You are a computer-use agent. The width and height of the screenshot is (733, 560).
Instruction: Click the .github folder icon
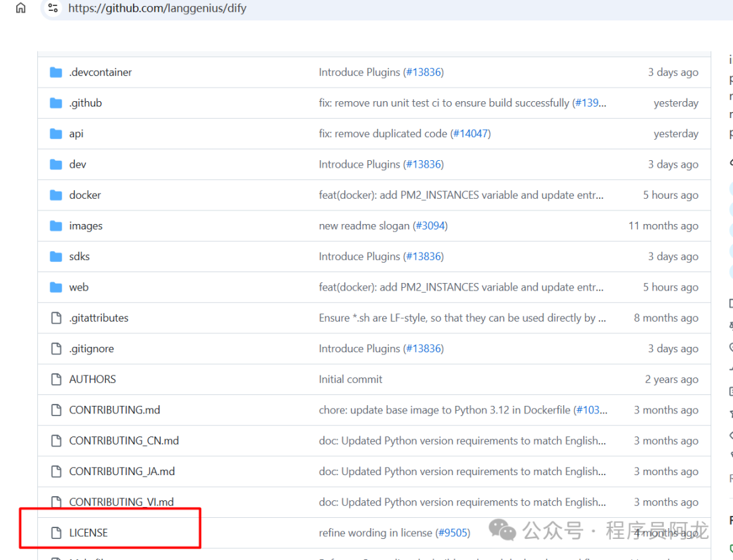point(56,103)
